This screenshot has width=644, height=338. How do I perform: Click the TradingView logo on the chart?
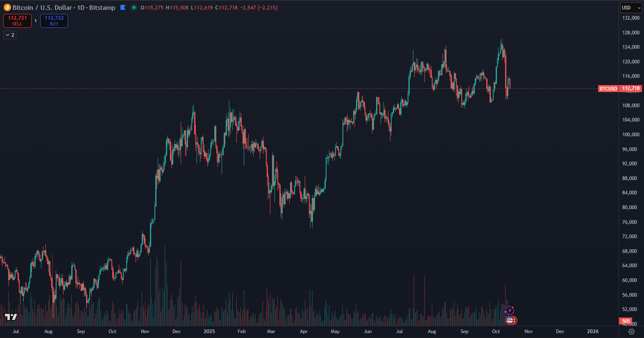tap(11, 317)
